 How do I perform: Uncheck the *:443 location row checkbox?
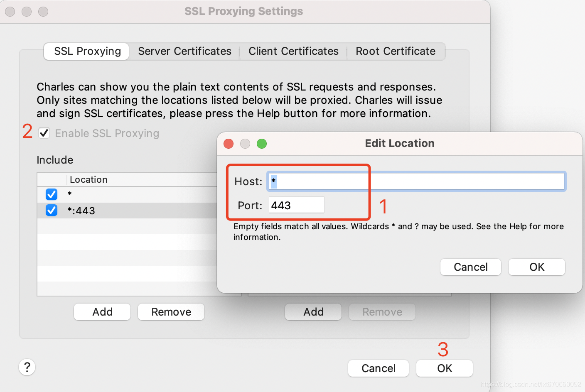click(52, 210)
